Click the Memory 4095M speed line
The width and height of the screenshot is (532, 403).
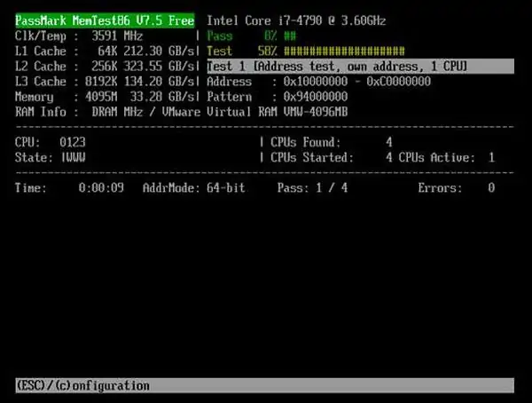point(105,97)
